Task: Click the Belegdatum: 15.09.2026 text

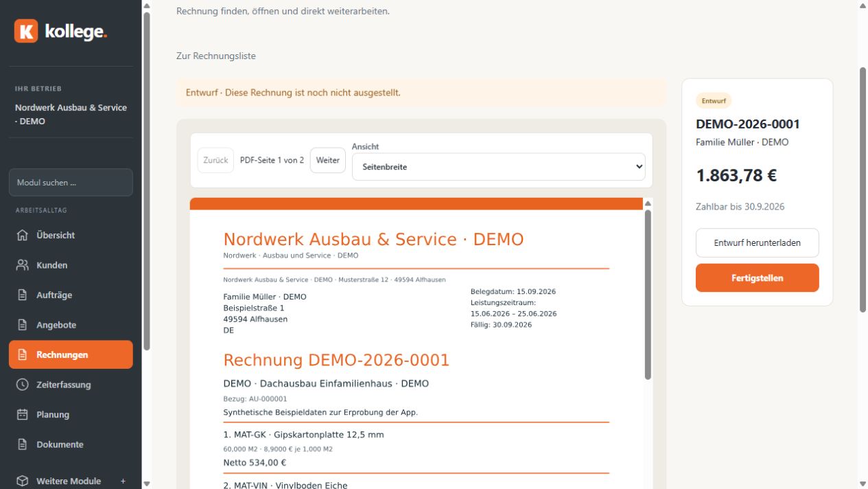Action: (x=513, y=291)
